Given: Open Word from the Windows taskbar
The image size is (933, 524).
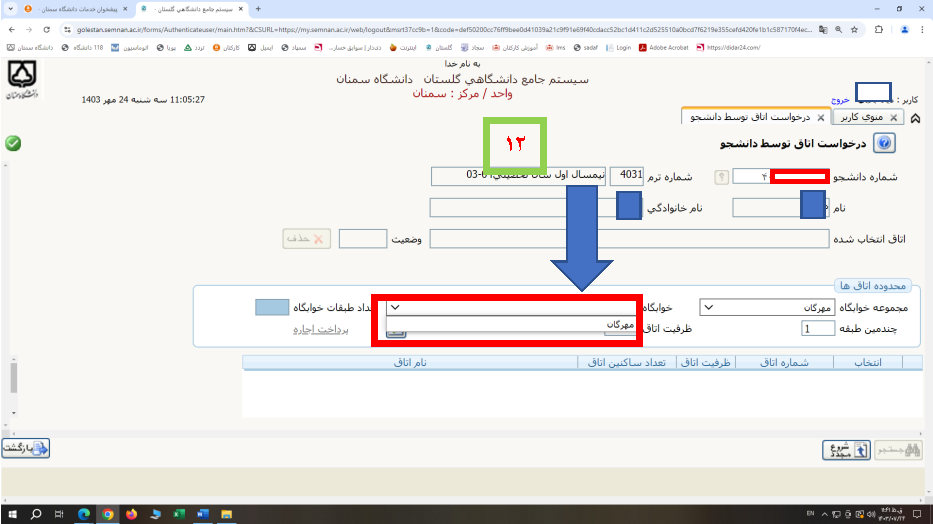Looking at the screenshot, I should point(201,514).
